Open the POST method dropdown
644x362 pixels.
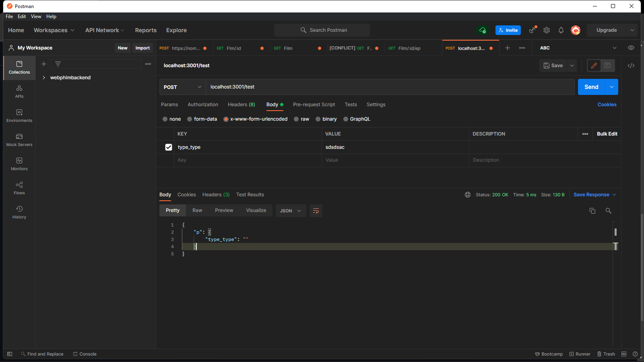(x=182, y=87)
